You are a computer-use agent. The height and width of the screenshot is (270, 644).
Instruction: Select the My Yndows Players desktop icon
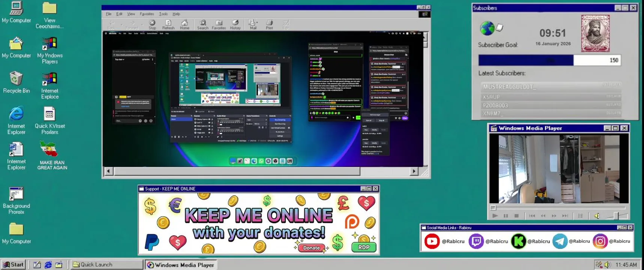click(x=49, y=50)
